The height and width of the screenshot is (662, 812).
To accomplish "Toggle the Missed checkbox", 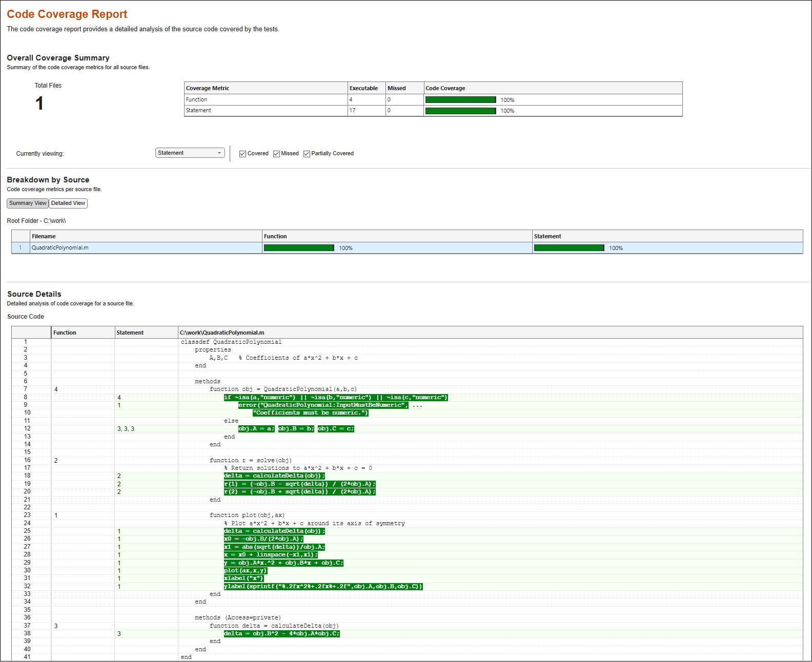I will (x=276, y=154).
